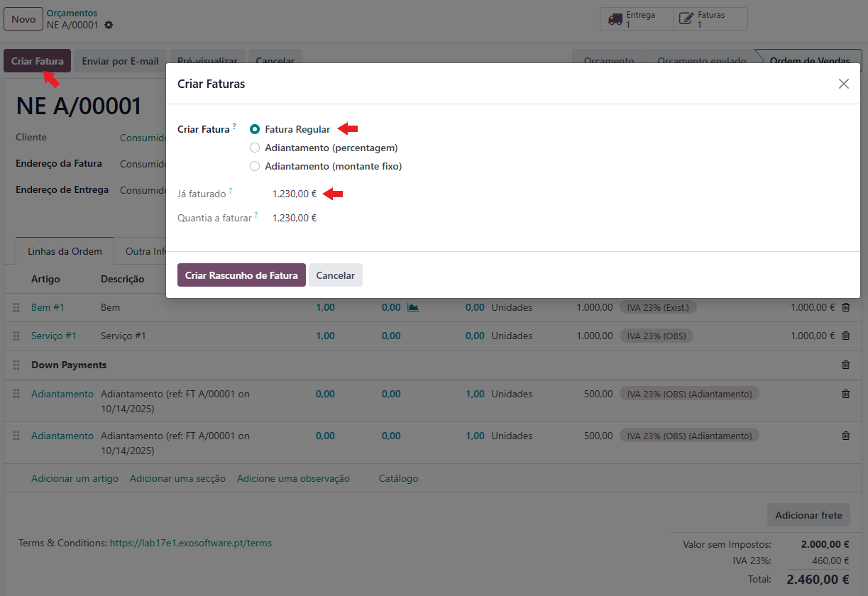868x596 pixels.
Task: Open the gear settings icon beside NE A/00001
Action: [x=109, y=25]
